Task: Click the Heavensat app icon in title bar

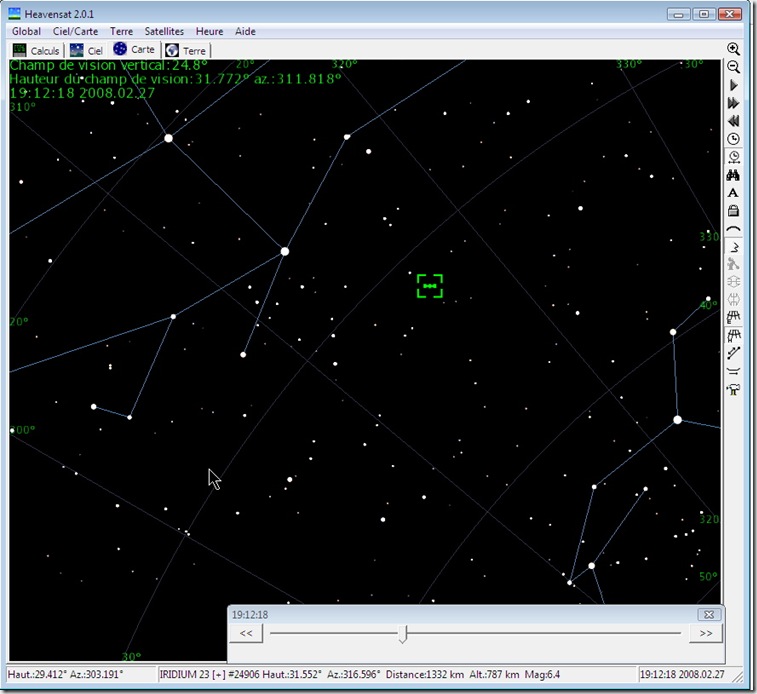Action: (15, 14)
